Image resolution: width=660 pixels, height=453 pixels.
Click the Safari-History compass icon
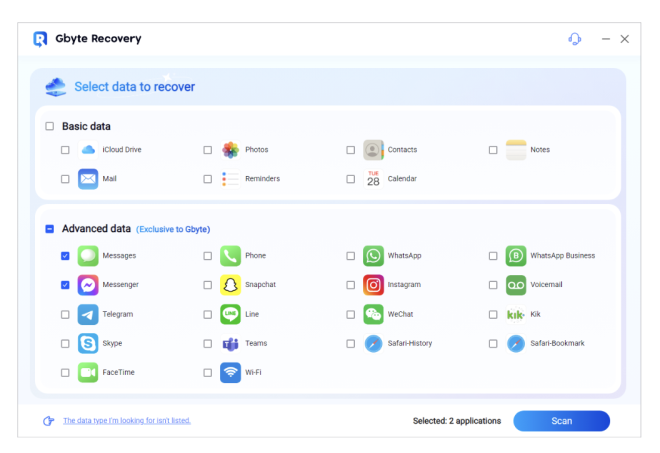click(373, 344)
